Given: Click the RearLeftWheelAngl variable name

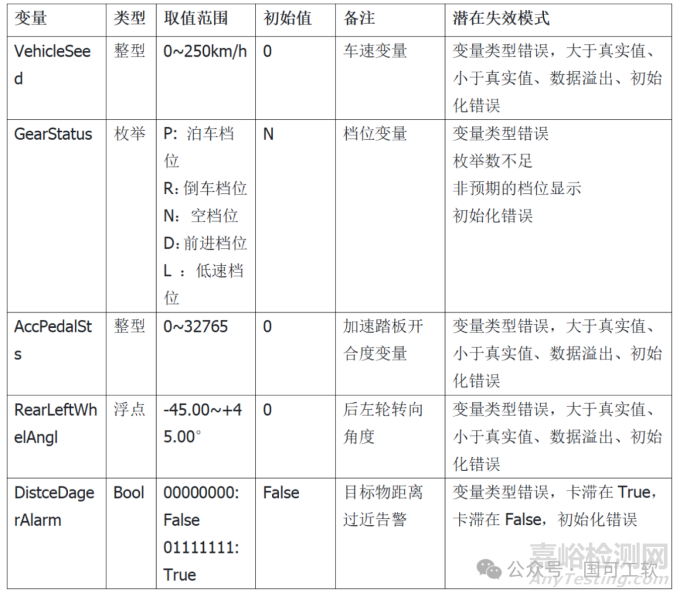Looking at the screenshot, I should 55,423.
